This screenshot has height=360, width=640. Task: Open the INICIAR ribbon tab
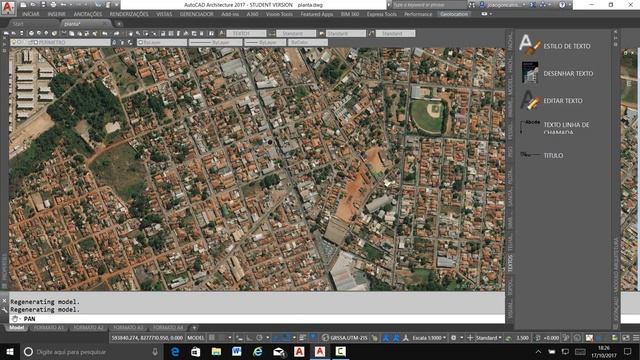31,14
